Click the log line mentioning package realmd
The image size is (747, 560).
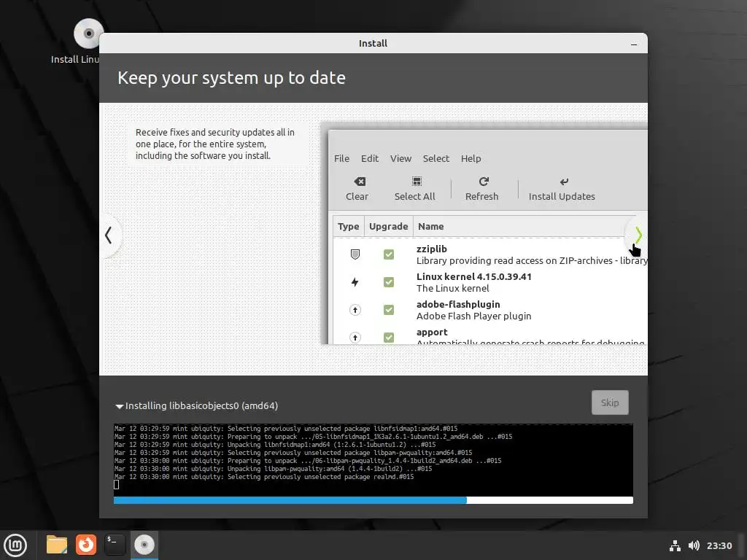(264, 477)
